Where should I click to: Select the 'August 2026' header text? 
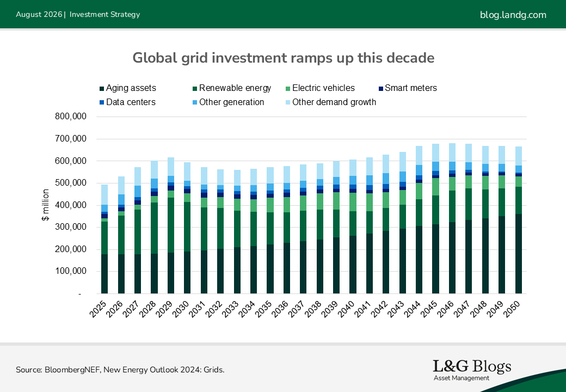[x=39, y=15]
